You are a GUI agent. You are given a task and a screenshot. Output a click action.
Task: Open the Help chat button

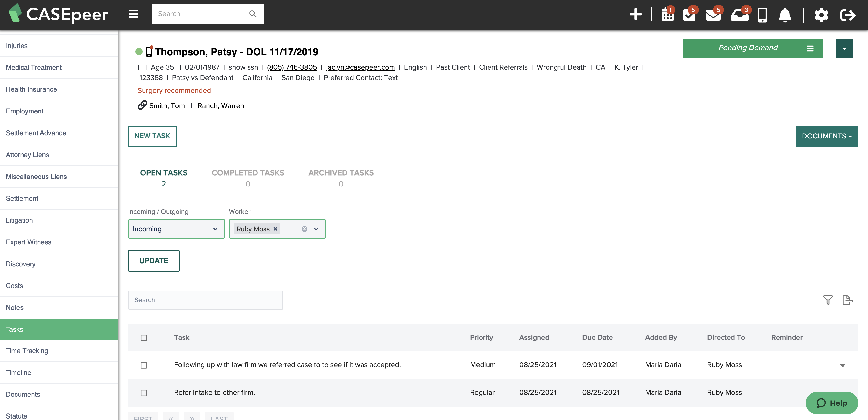coord(832,403)
